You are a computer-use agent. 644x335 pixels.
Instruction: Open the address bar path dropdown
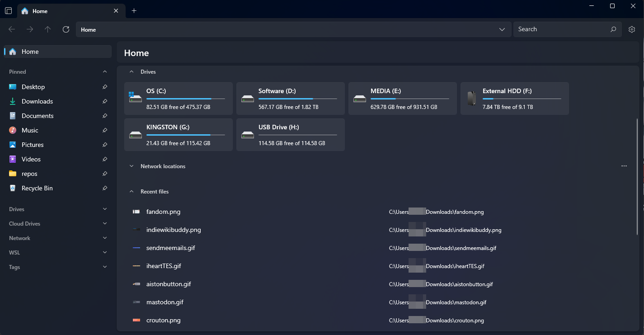[502, 29]
